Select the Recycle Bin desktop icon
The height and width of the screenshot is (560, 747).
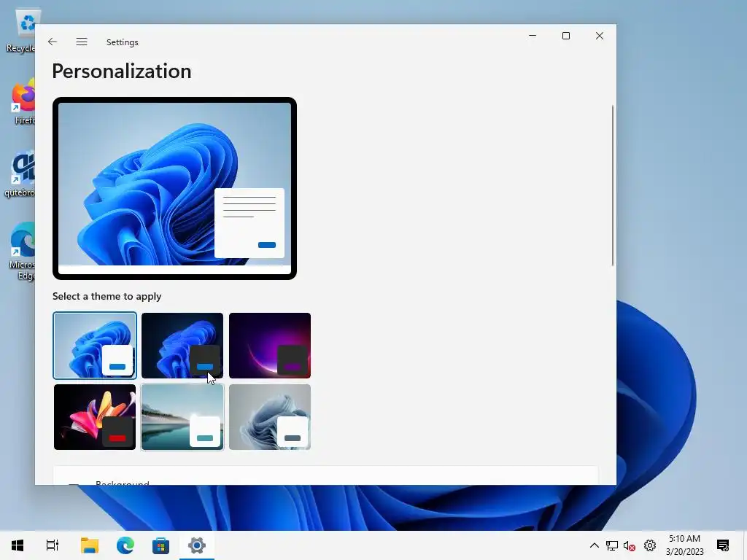[x=21, y=31]
